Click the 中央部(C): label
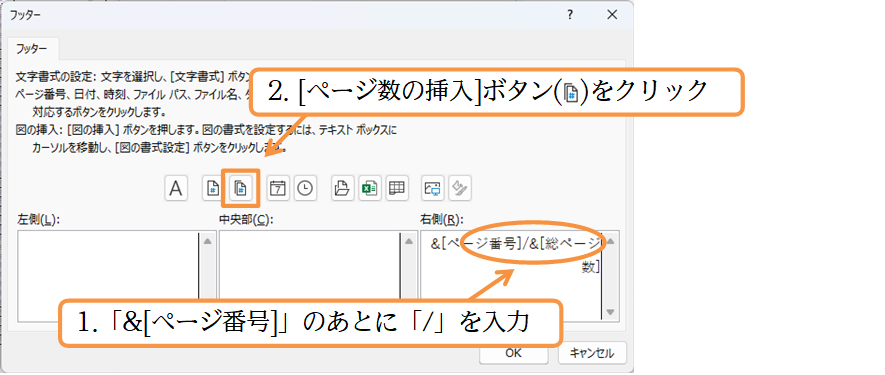Image resolution: width=885 pixels, height=375 pixels. point(246,220)
